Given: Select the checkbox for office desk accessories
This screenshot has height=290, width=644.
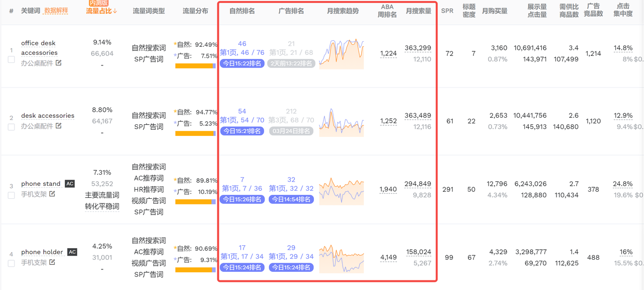Looking at the screenshot, I should [11, 59].
